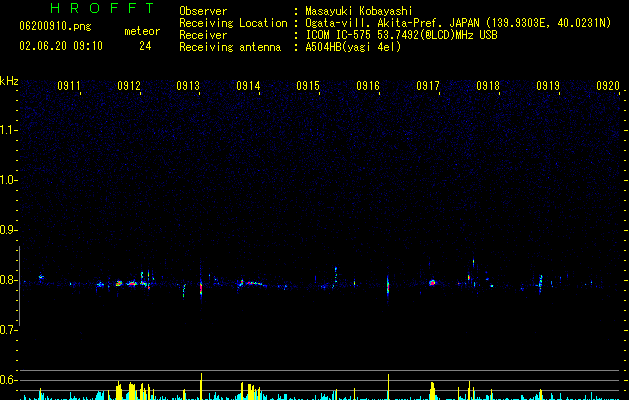Screen dimensions: 629x400
Task: Click the 0.7 kHz axis label
Action: [8, 330]
